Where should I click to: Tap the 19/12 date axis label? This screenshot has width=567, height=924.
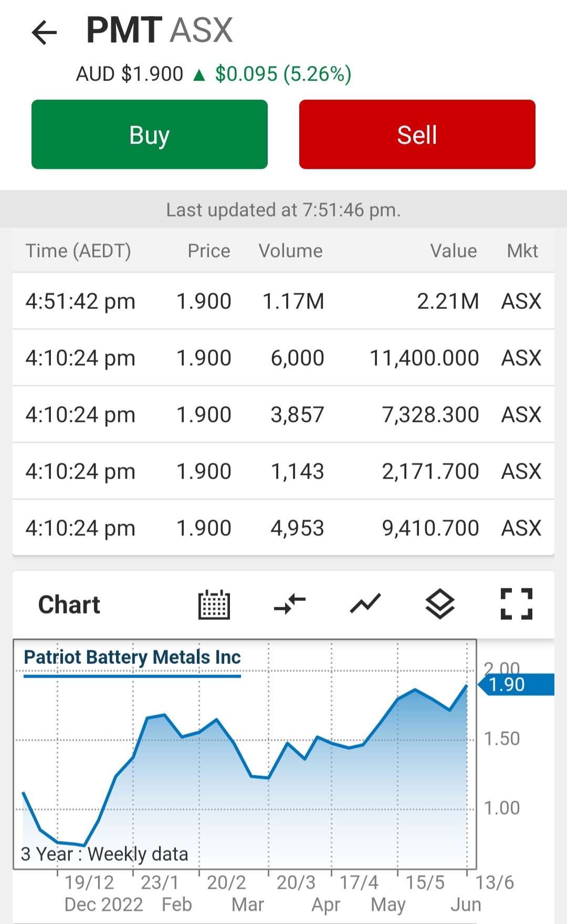click(x=89, y=883)
